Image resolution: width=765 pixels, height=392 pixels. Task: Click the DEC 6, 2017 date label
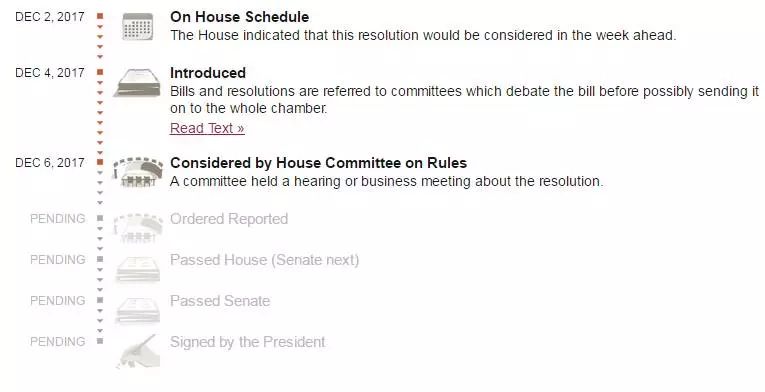coord(50,163)
